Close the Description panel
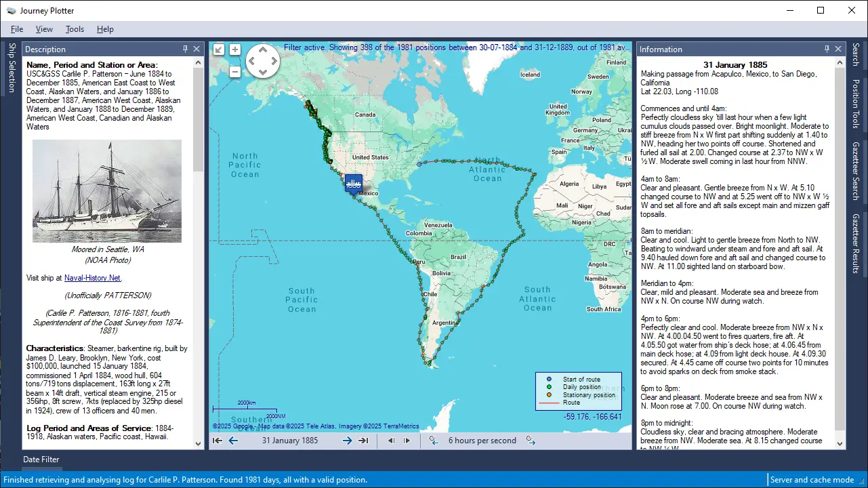 (197, 49)
